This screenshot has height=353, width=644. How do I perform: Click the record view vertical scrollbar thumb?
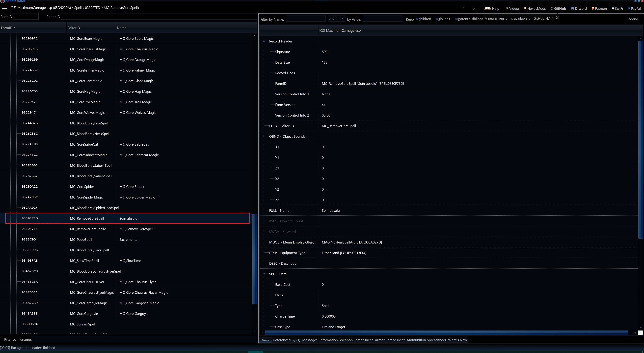click(640, 140)
